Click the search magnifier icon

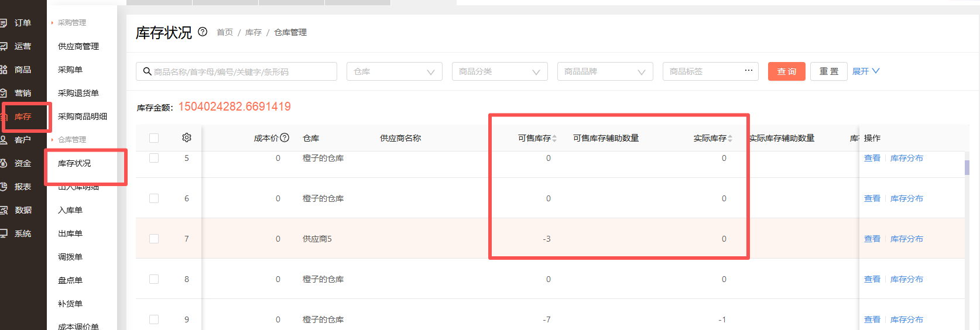(148, 71)
